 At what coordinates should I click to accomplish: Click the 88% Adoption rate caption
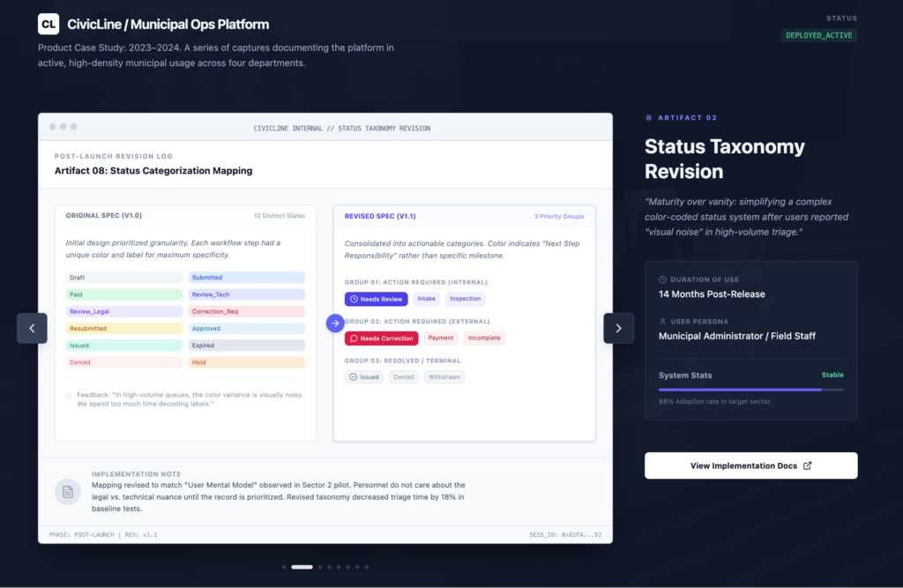[x=715, y=401]
